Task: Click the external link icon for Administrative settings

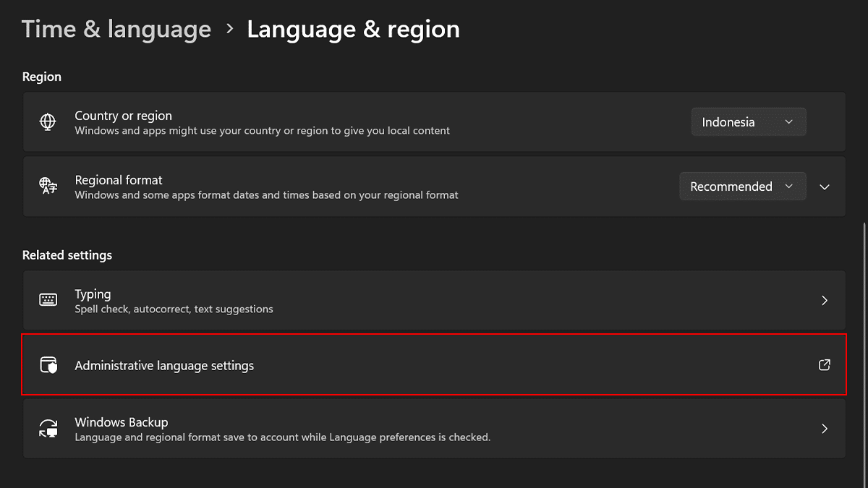Action: 824,365
